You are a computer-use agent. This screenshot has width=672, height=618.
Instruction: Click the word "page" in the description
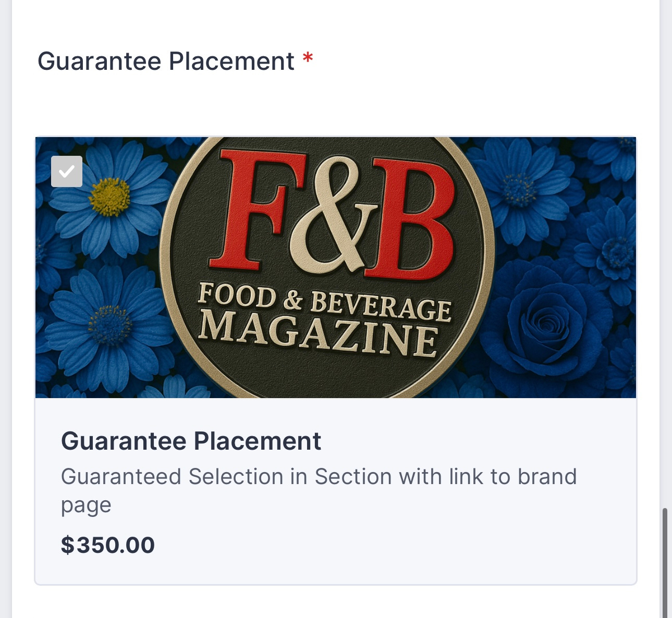point(86,505)
